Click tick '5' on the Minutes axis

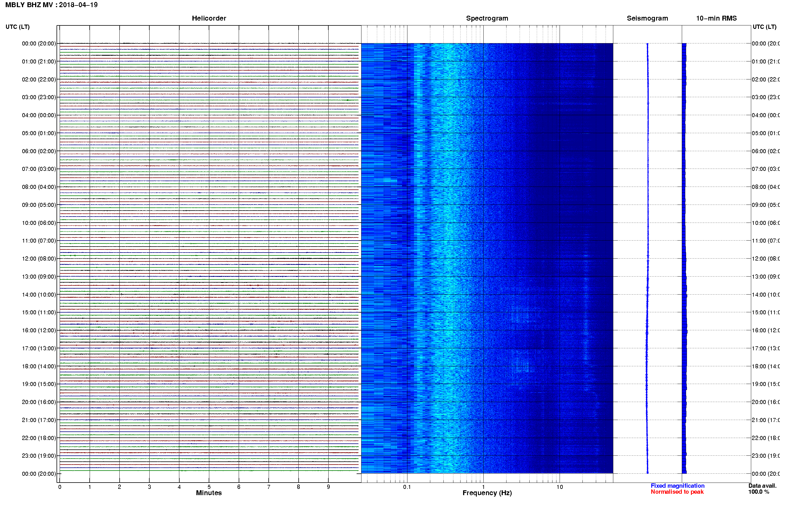(x=209, y=487)
